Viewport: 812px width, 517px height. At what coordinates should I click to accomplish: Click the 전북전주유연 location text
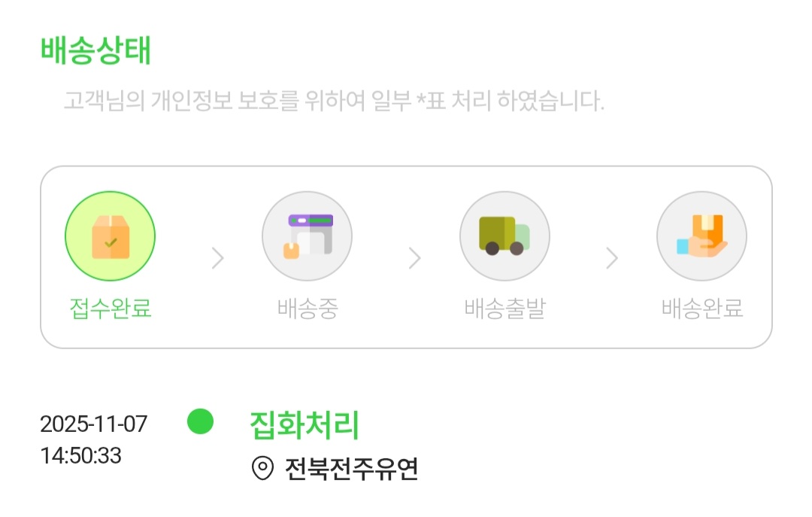(351, 469)
